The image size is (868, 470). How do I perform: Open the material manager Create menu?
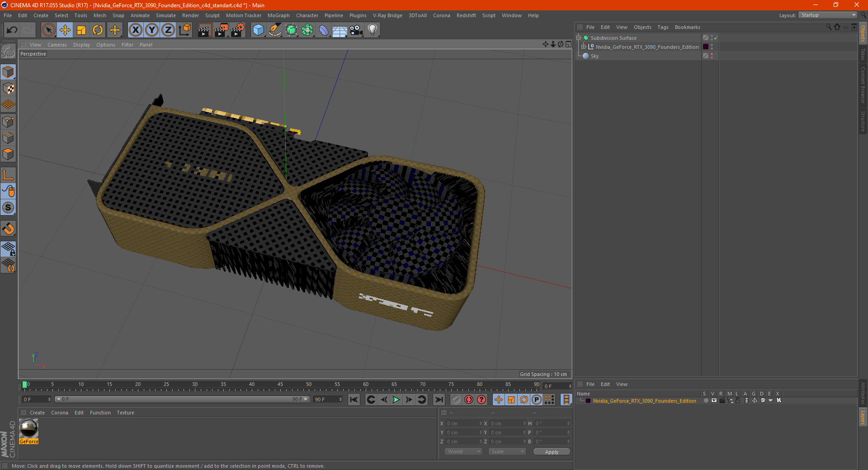[x=37, y=413]
